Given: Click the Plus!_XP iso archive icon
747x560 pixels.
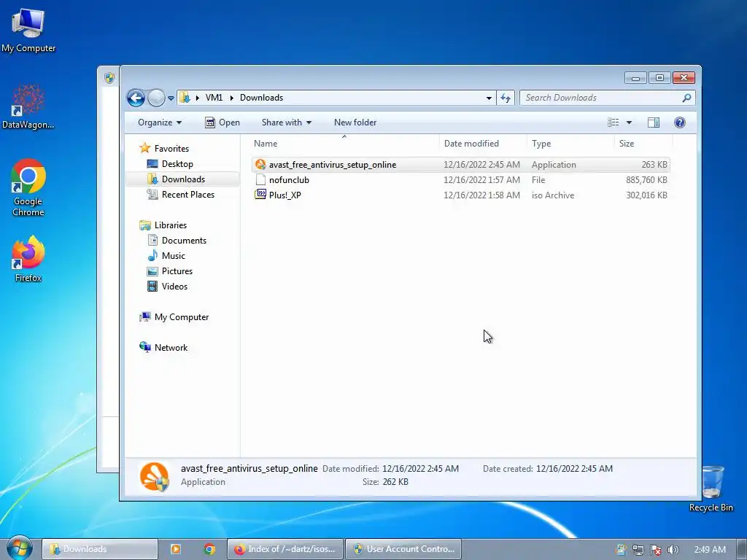Looking at the screenshot, I should click(260, 195).
